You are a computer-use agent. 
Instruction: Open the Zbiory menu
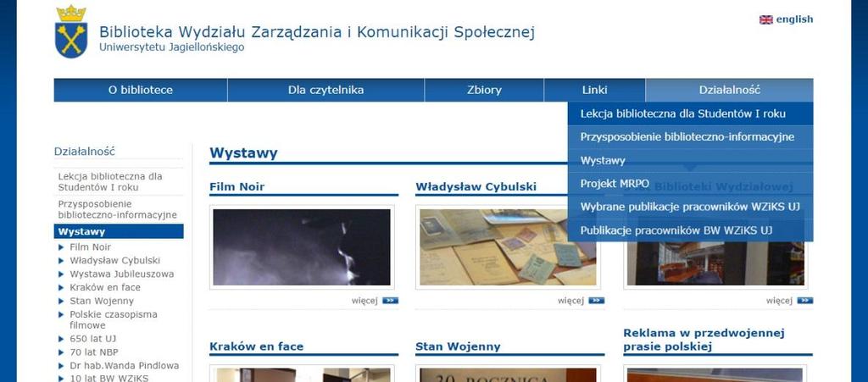pos(484,90)
